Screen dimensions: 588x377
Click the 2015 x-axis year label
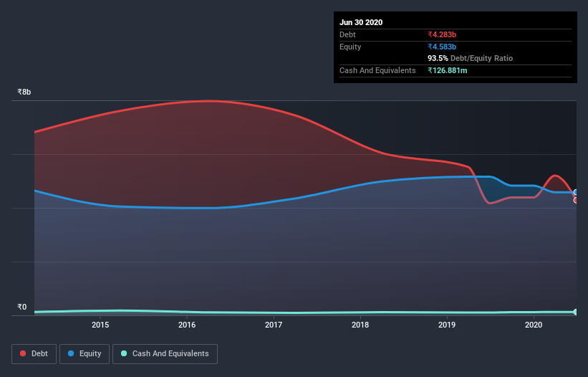tap(100, 325)
